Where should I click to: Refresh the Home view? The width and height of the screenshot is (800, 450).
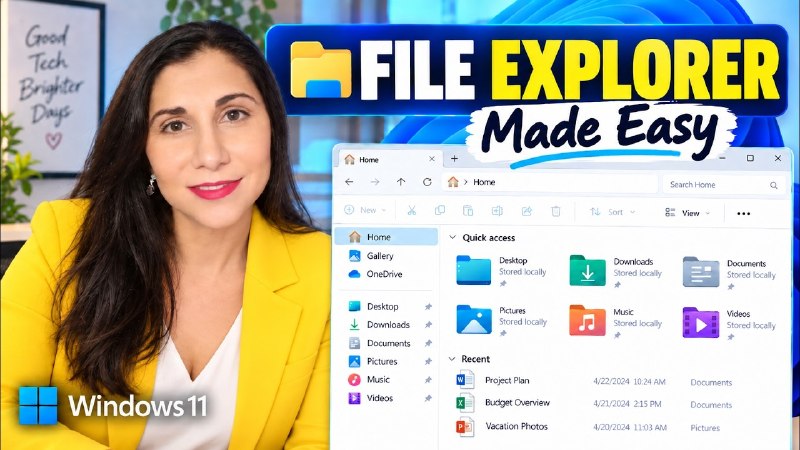point(428,182)
